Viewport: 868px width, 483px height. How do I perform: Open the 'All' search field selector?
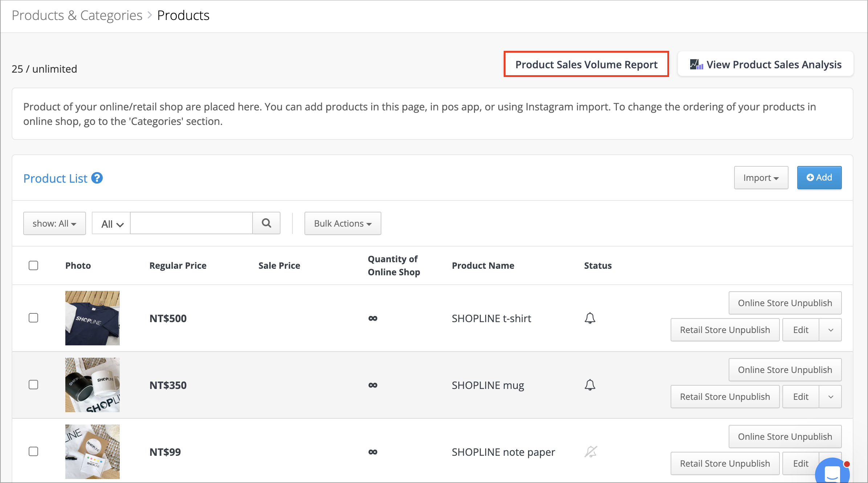111,223
